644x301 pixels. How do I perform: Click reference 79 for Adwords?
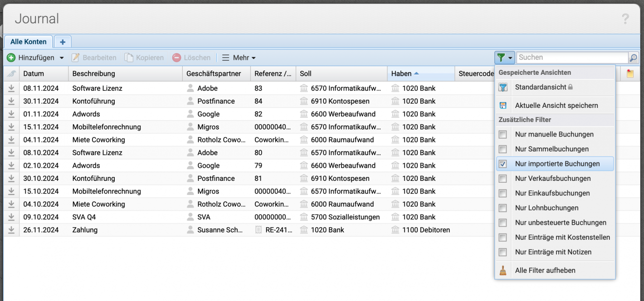(259, 165)
